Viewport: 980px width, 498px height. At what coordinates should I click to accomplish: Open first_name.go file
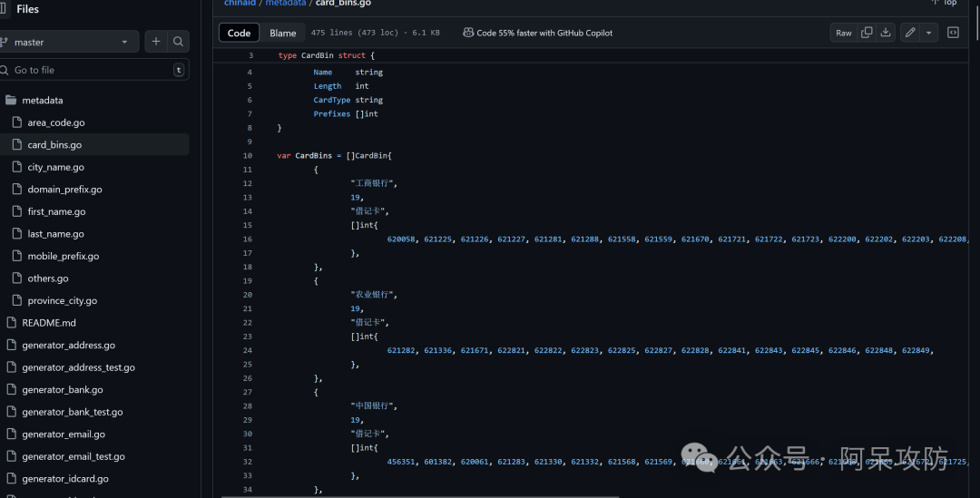[x=56, y=211]
